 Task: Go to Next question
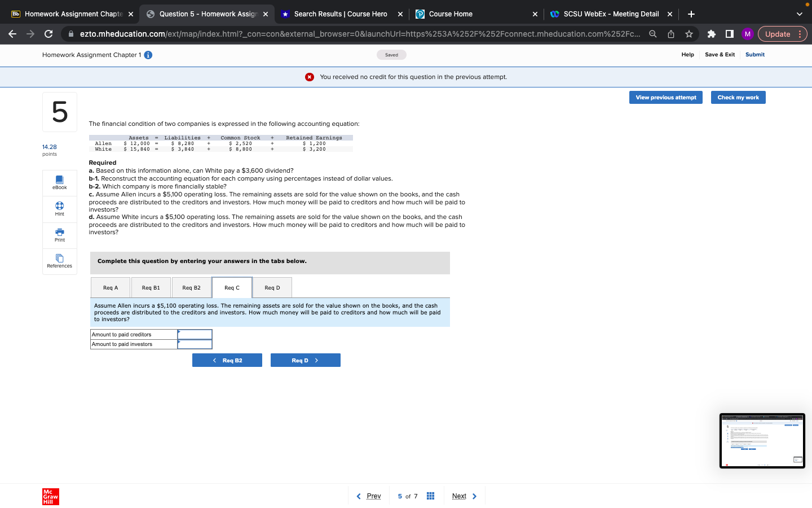pos(465,496)
